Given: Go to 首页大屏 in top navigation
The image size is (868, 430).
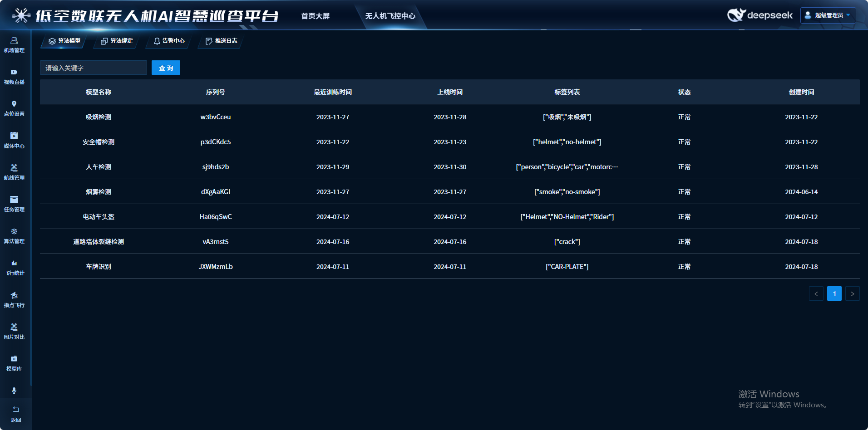Looking at the screenshot, I should coord(316,16).
